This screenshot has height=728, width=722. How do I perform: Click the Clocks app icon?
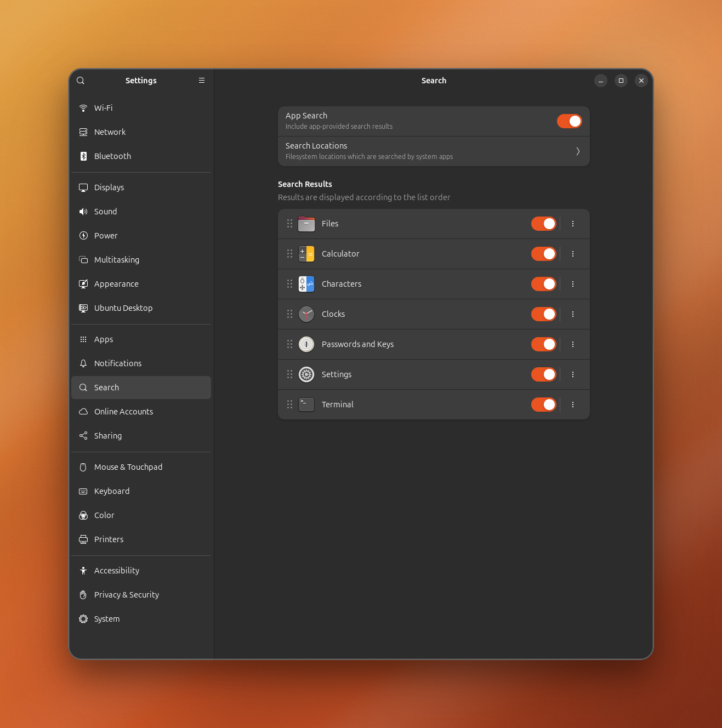[x=306, y=314]
